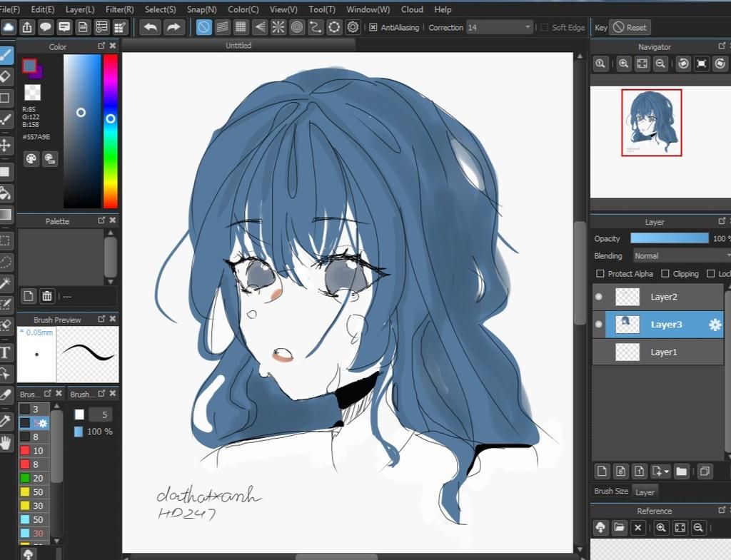Enable parallel lines snap
731x560 pixels.
[223, 28]
